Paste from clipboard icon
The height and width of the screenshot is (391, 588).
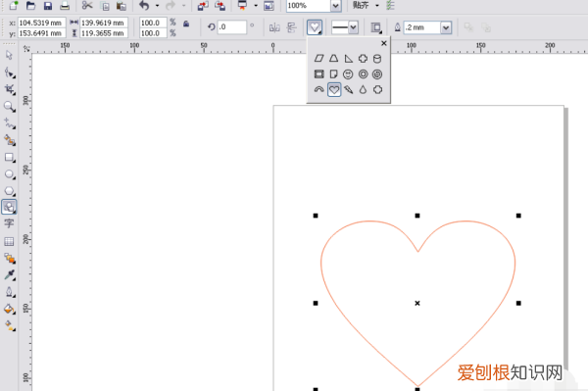pyautogui.click(x=122, y=6)
